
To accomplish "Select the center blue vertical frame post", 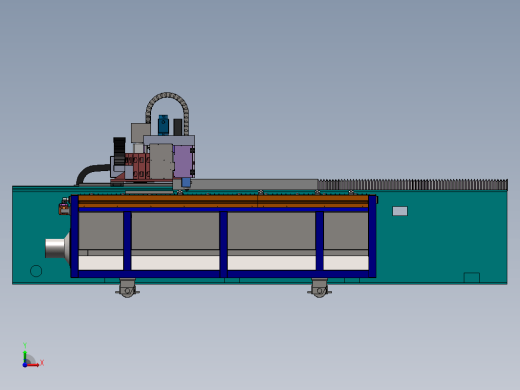I will click(223, 244).
